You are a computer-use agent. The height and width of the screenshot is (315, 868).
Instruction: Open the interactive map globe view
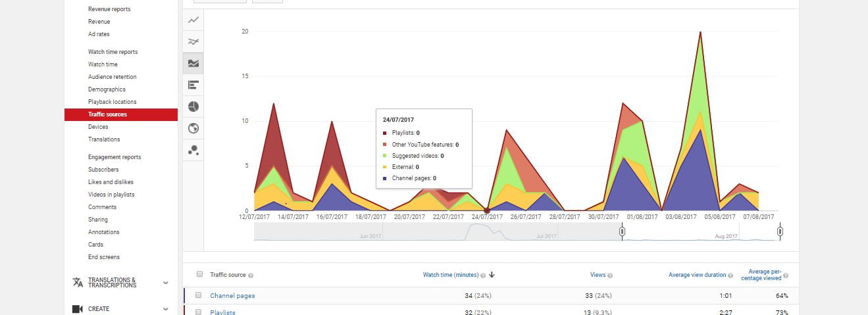(x=193, y=128)
